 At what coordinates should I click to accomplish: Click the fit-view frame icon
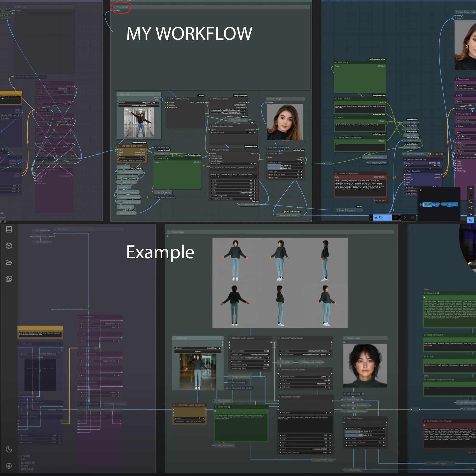[471, 201]
